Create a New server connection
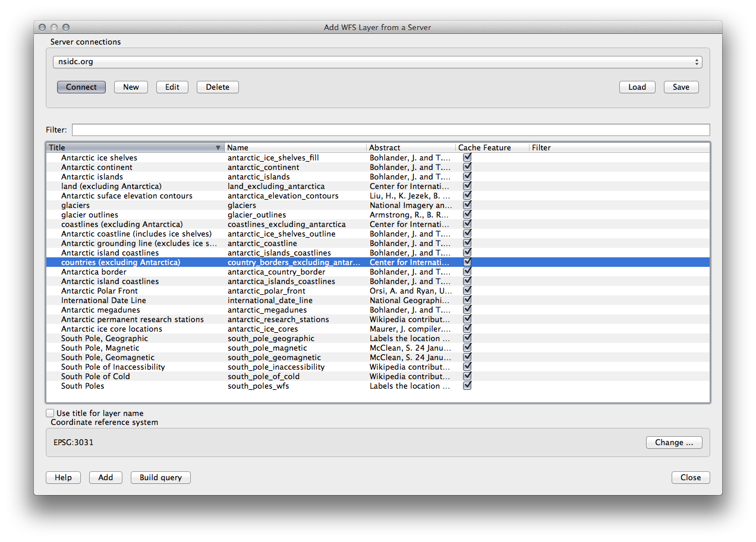Screen dimensions: 756x542 130,87
